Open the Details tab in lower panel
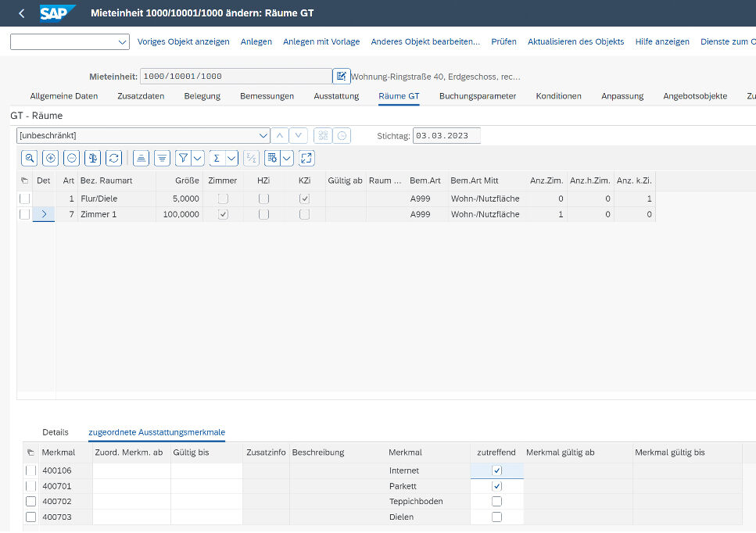The width and height of the screenshot is (756, 533). point(56,432)
